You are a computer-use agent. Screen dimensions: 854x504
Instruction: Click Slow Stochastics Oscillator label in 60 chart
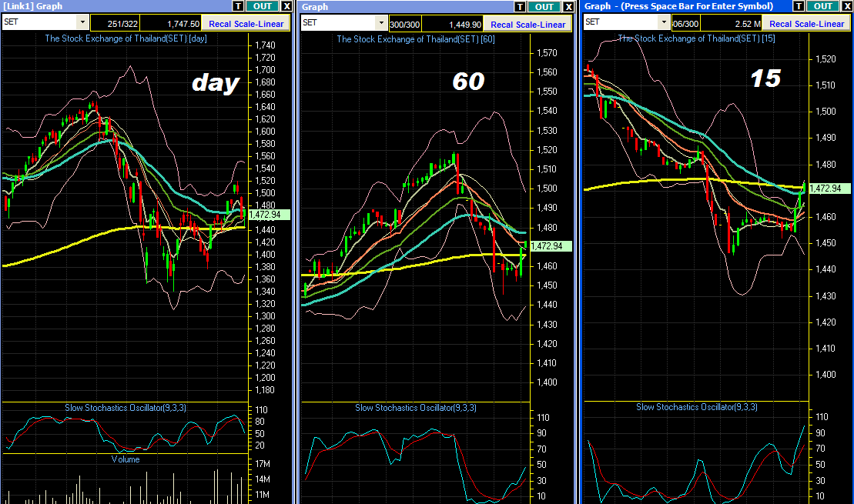point(416,408)
